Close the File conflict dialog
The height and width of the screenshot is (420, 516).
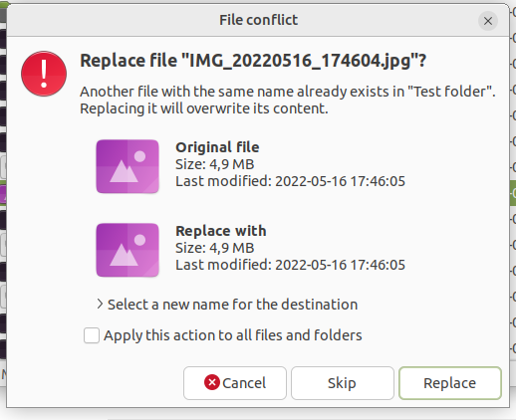tap(488, 21)
